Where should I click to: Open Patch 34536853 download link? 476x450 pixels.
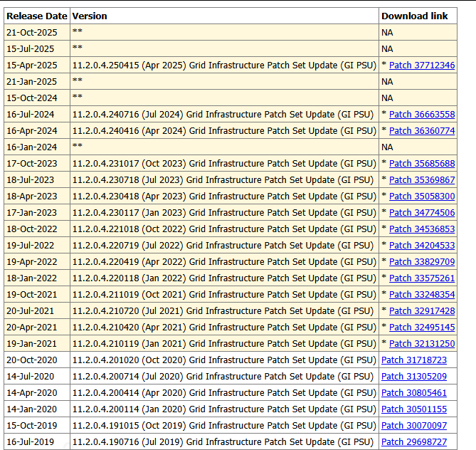pos(422,229)
